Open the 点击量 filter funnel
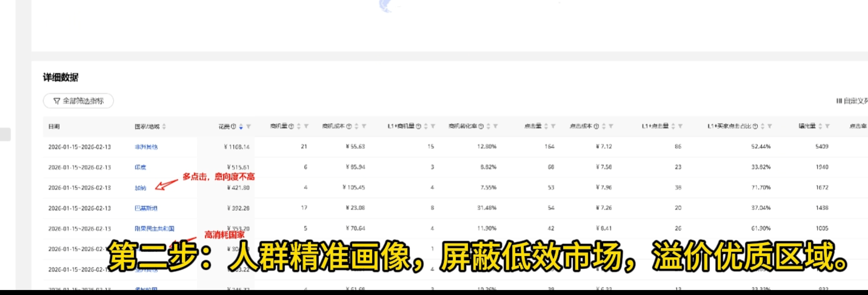The image size is (868, 295). (553, 126)
